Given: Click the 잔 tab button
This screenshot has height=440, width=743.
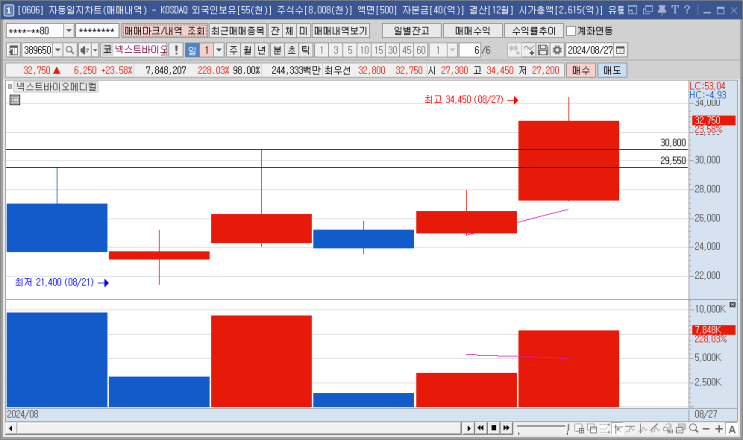Looking at the screenshot, I should click(275, 31).
